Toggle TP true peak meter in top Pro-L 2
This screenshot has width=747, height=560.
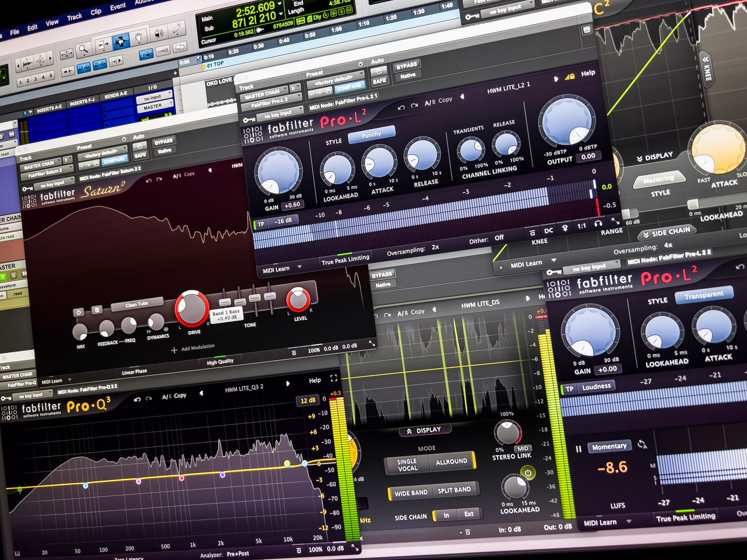pos(261,224)
